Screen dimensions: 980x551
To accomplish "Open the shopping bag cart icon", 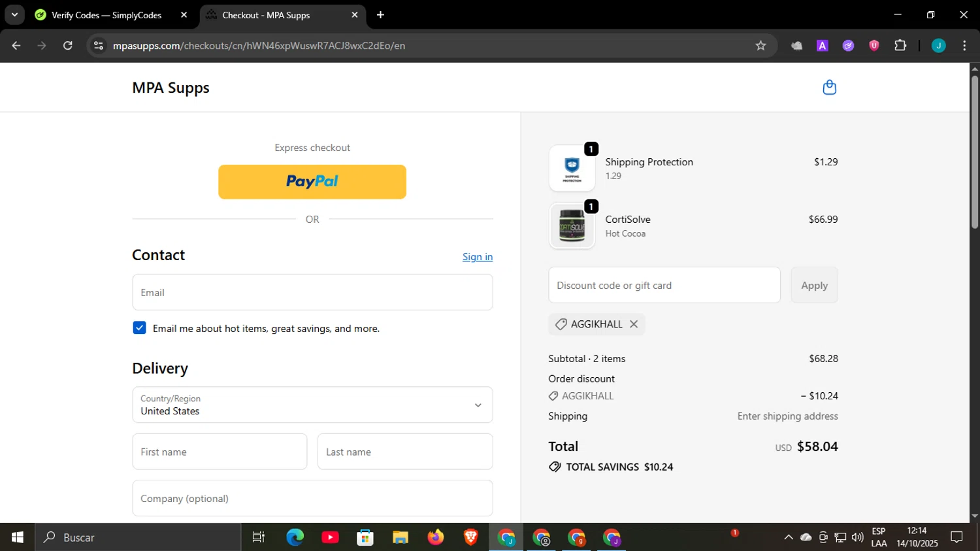I will pos(829,88).
